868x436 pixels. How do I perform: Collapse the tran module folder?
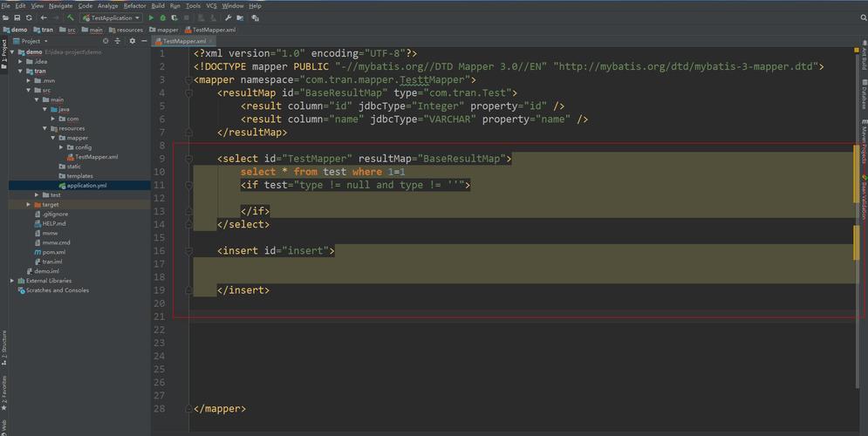coord(20,71)
